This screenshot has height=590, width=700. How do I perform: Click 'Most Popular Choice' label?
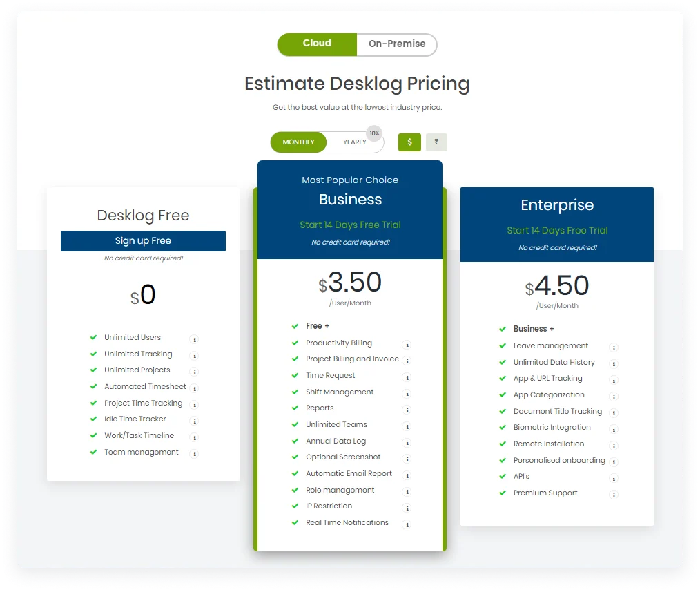[350, 180]
